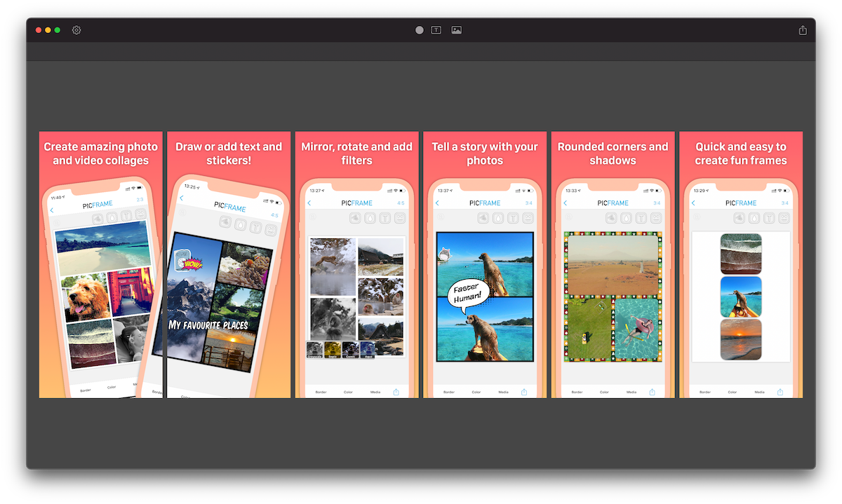
Task: Select the T text icon in Tell a story screenshot
Action: point(513,218)
